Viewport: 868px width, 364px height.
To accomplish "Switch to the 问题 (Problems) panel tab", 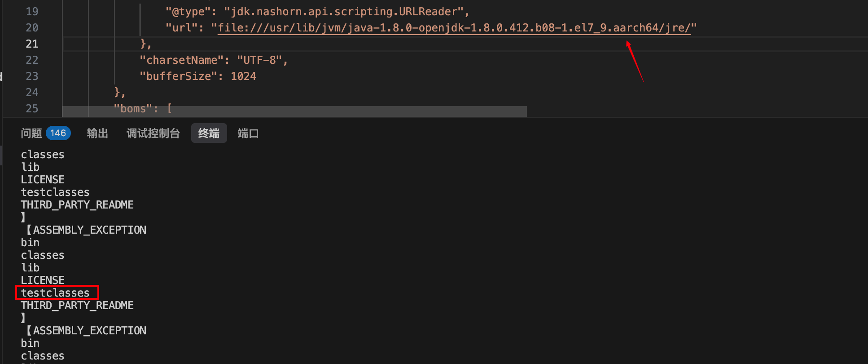I will click(31, 133).
